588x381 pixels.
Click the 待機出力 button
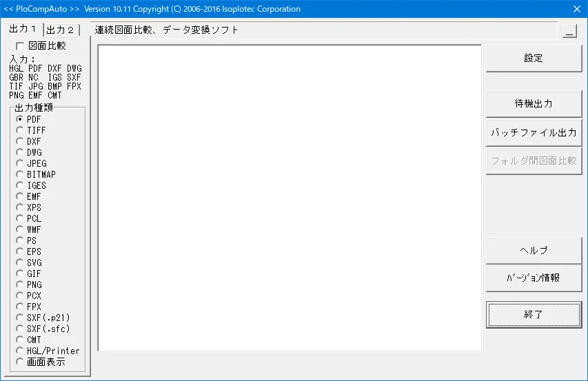coord(534,103)
